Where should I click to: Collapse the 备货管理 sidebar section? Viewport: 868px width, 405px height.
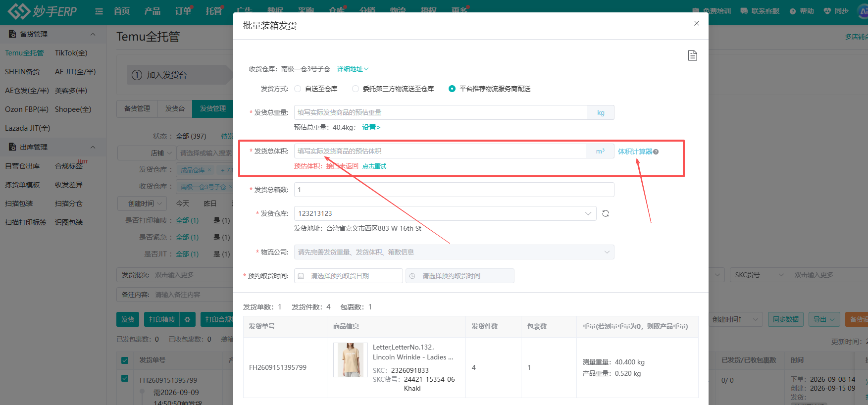coord(93,34)
